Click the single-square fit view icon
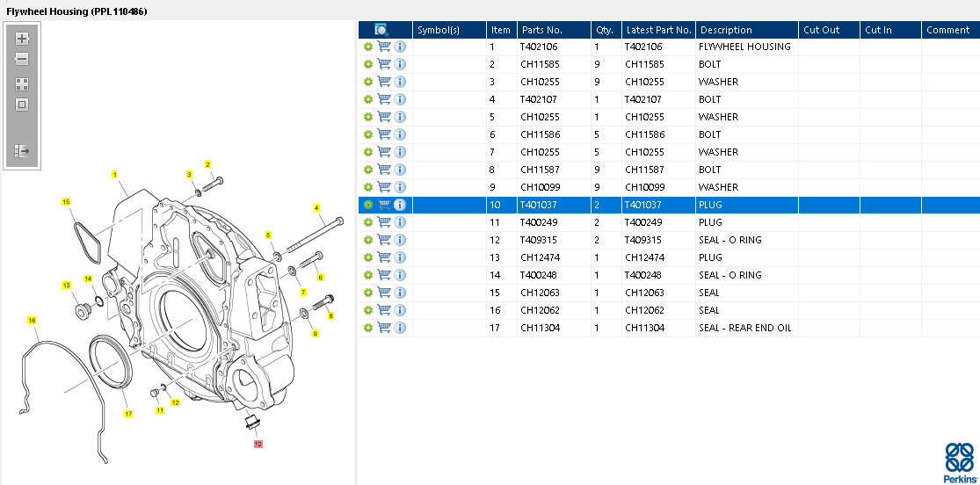The height and width of the screenshot is (485, 980). tap(22, 105)
